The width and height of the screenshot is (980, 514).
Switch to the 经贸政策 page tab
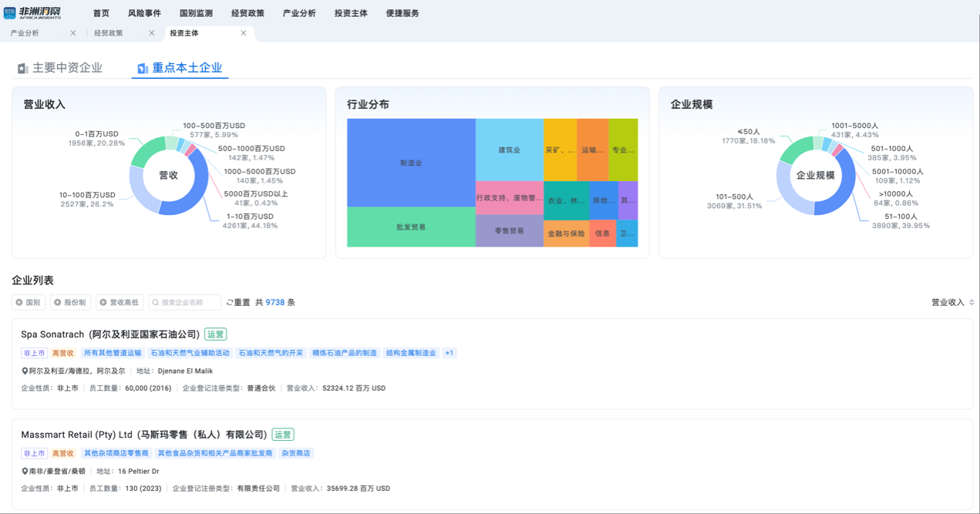(x=109, y=33)
